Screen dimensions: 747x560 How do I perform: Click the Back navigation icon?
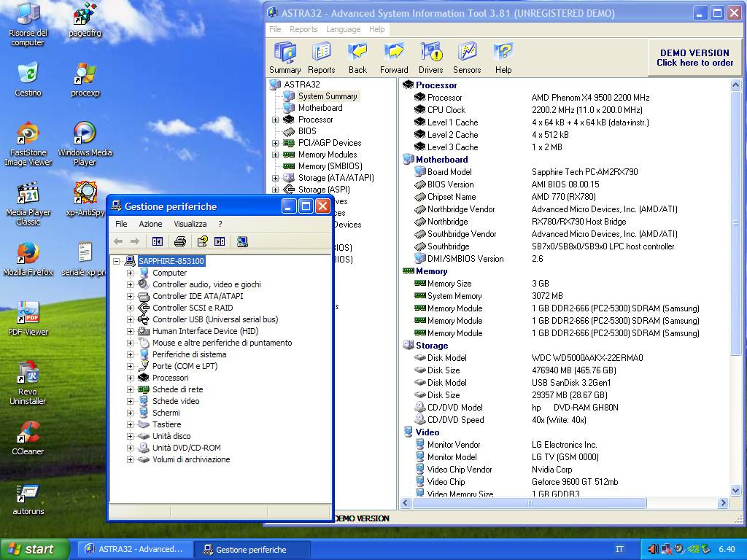357,58
